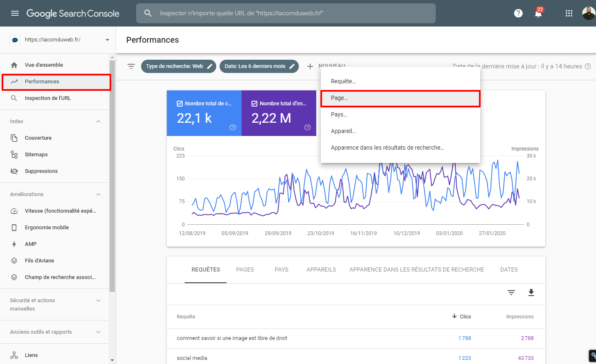This screenshot has height=364, width=596.
Task: Open APPARENCE DANS LES RÉSULTATS DE RECHERCHE tab
Action: pos(417,269)
